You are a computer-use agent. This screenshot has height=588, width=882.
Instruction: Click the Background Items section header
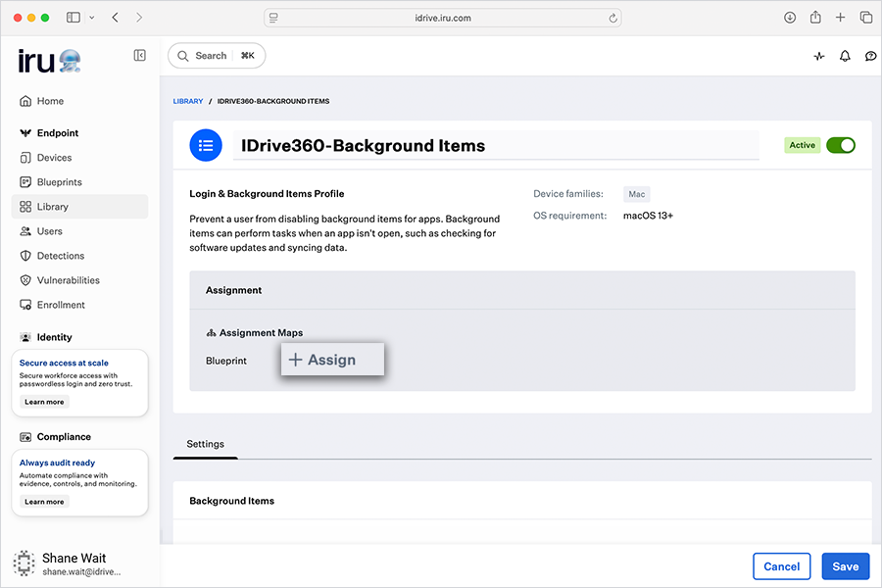231,501
